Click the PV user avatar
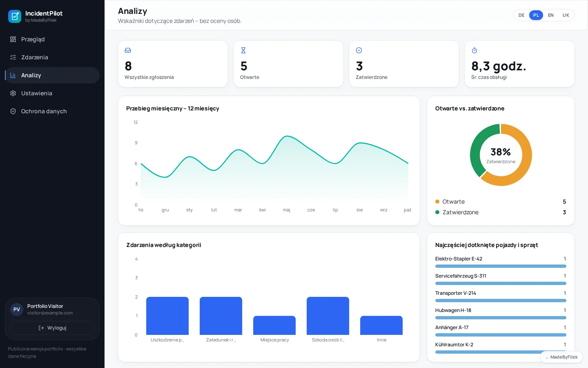Screen dimensions: 588x368 17,310
